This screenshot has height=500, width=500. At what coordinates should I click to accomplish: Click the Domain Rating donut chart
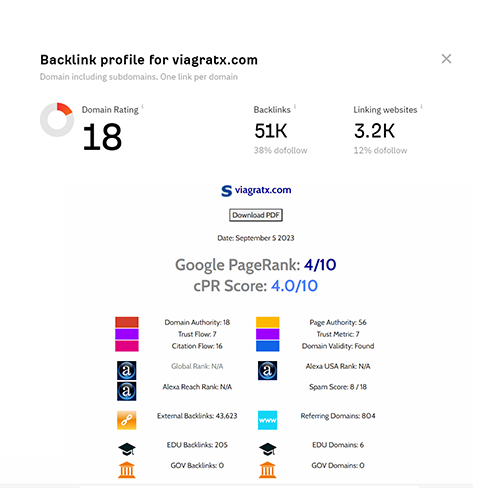pyautogui.click(x=57, y=120)
